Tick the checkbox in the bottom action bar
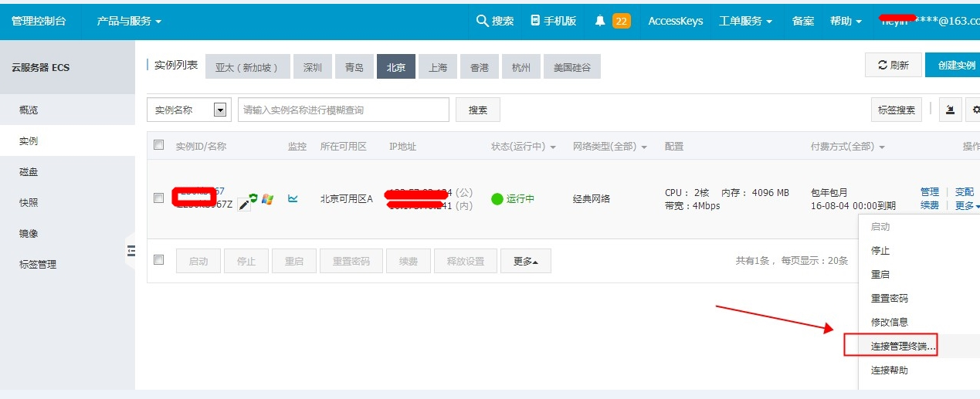The height and width of the screenshot is (399, 980). [159, 260]
